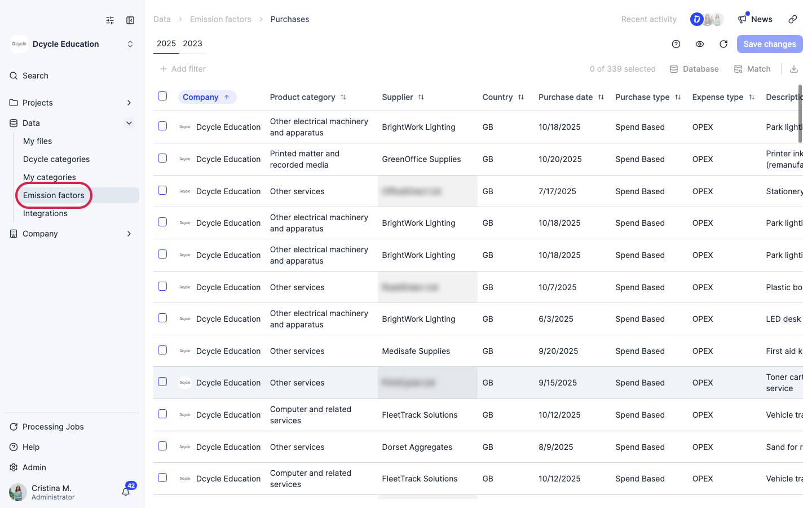Image resolution: width=812 pixels, height=508 pixels.
Task: Click the Projects folder icon
Action: pyautogui.click(x=14, y=103)
